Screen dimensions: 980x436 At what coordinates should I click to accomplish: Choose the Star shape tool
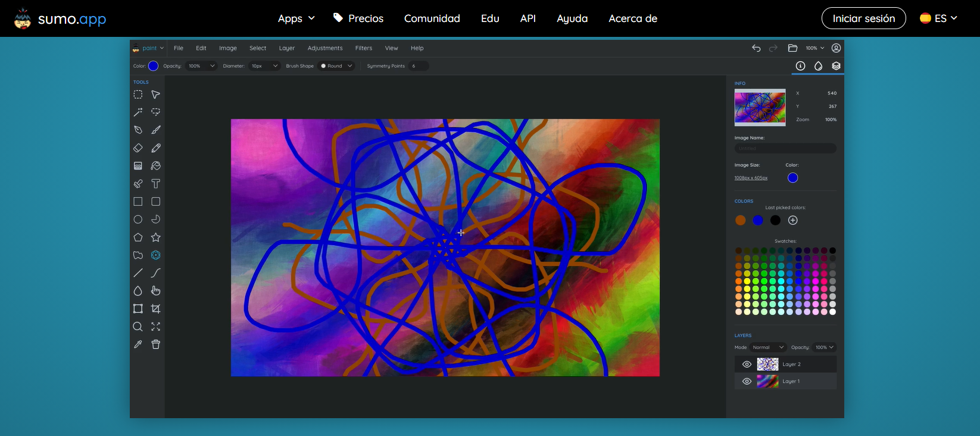pyautogui.click(x=156, y=237)
